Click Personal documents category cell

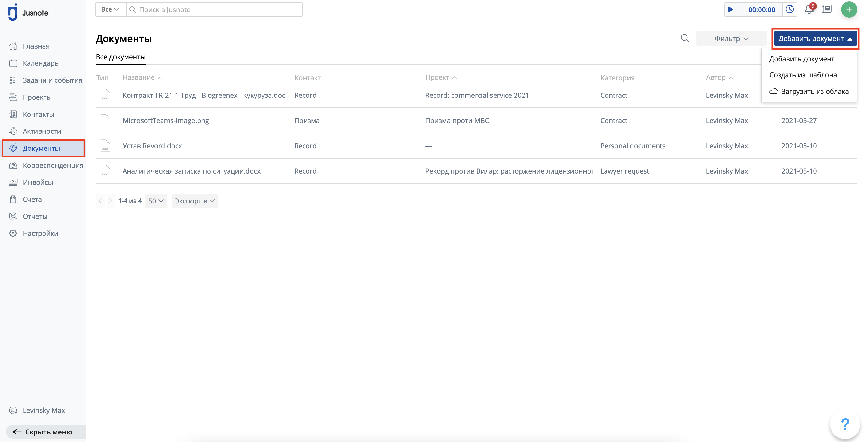(633, 145)
